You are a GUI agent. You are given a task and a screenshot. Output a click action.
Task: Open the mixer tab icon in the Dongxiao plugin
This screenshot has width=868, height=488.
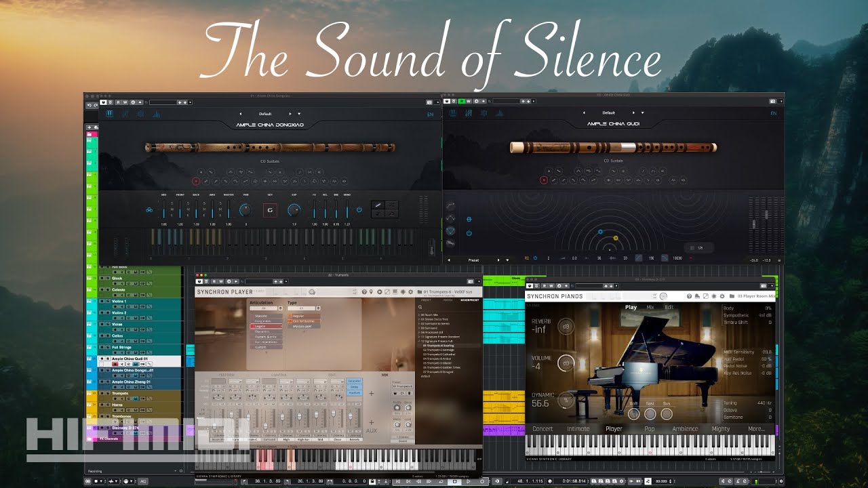pyautogui.click(x=125, y=114)
